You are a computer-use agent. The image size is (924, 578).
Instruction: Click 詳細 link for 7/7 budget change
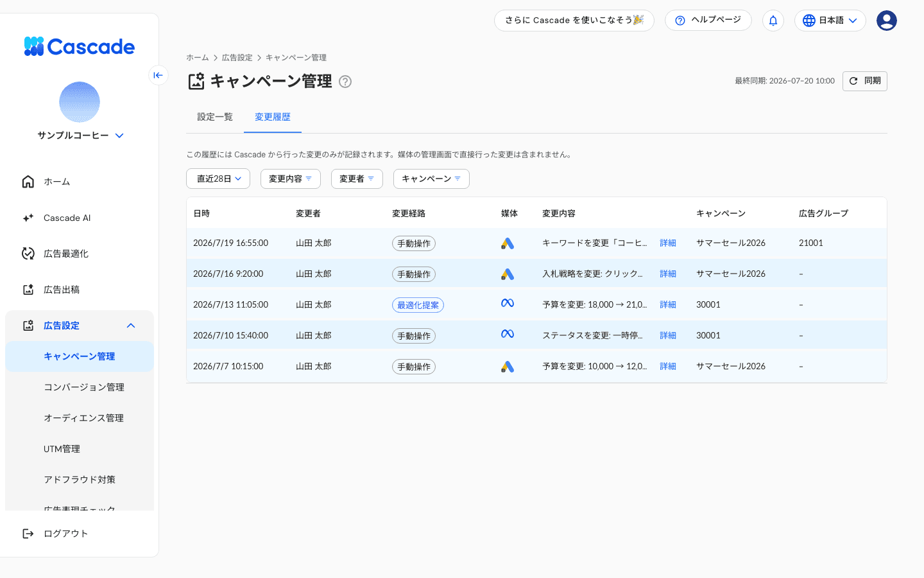pyautogui.click(x=668, y=367)
